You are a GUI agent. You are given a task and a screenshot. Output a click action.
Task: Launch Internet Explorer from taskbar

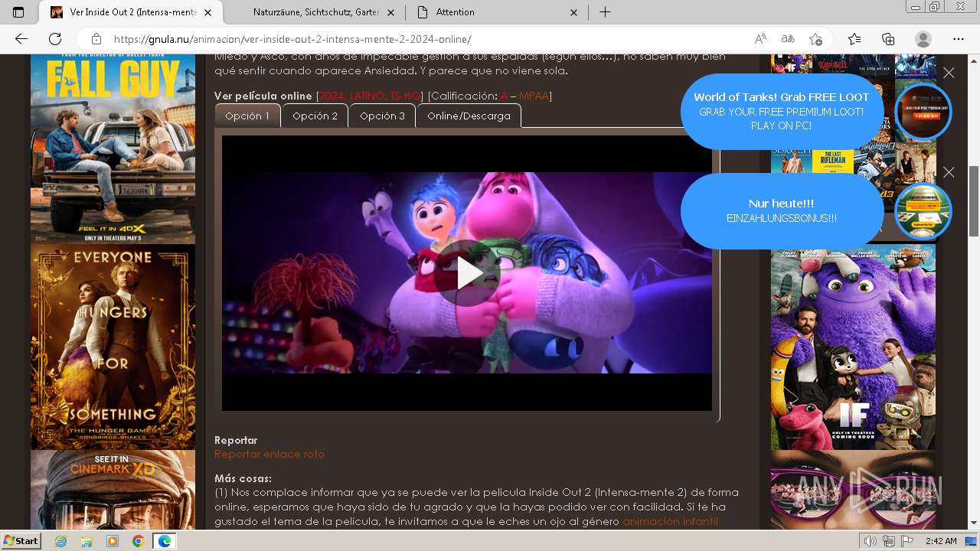coord(61,541)
